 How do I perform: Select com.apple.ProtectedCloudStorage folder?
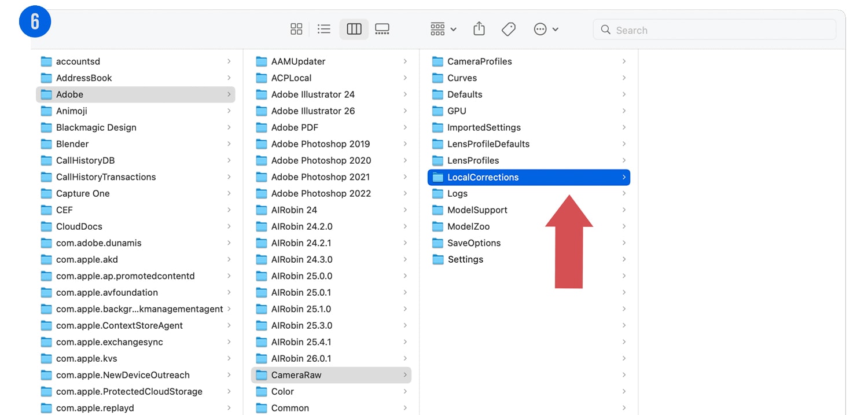coord(135,391)
